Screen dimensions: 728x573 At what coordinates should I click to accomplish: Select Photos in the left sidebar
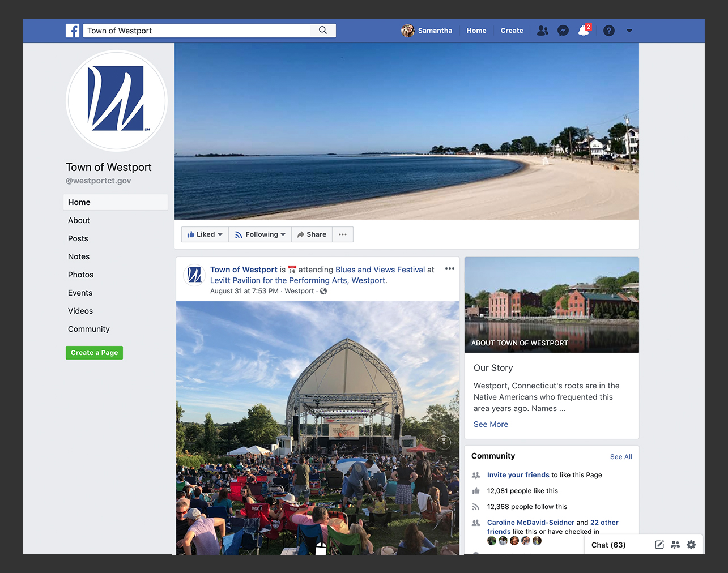click(x=80, y=275)
